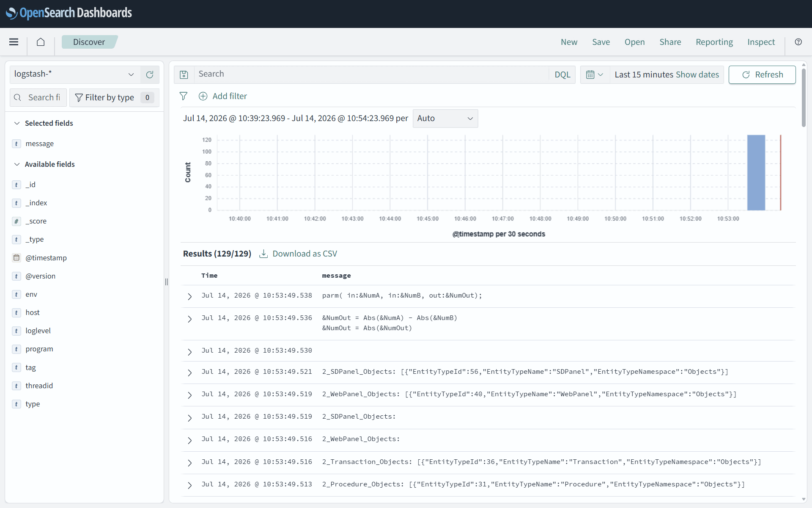Viewport: 812px width, 508px height.
Task: Click the sidebar resize handle
Action: tap(167, 282)
